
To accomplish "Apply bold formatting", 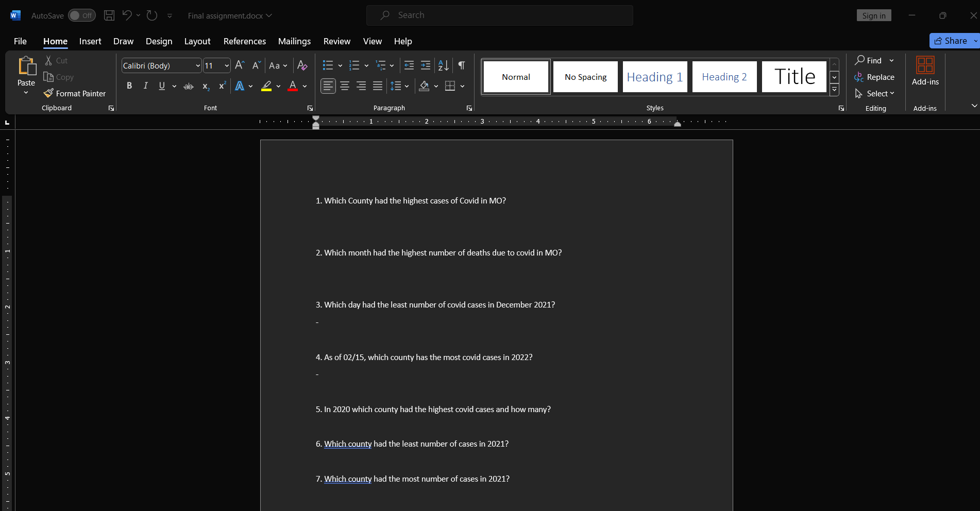I will click(x=129, y=86).
